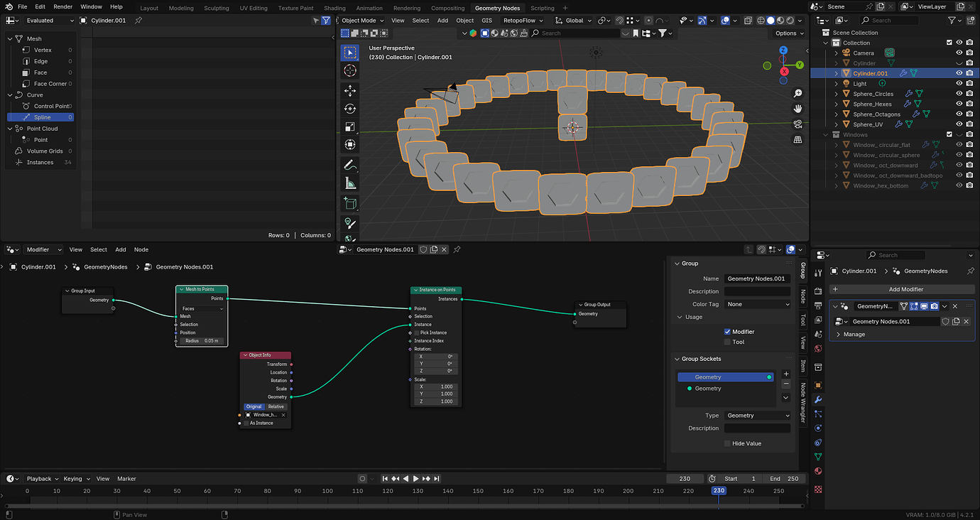Select the Annotate pencil tool

(x=349, y=166)
